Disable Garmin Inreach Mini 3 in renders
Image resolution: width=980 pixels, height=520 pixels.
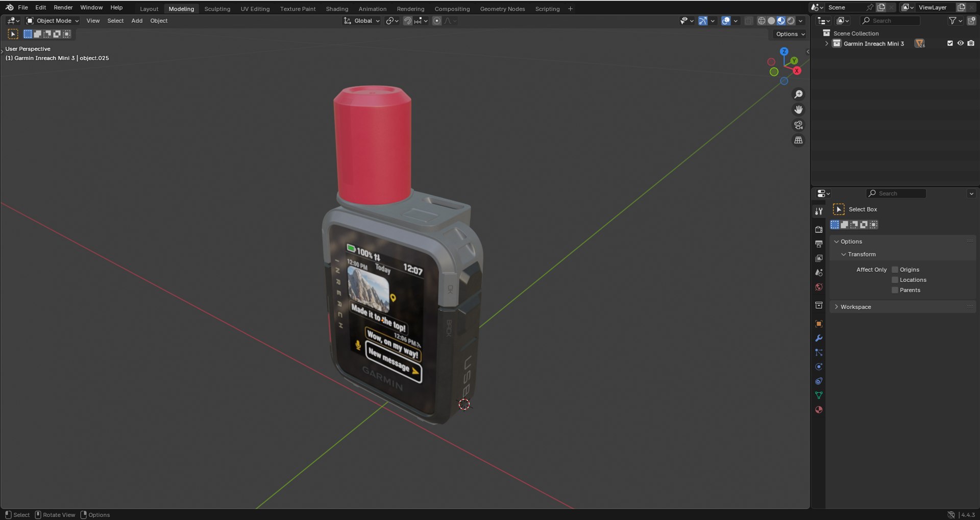pyautogui.click(x=970, y=43)
